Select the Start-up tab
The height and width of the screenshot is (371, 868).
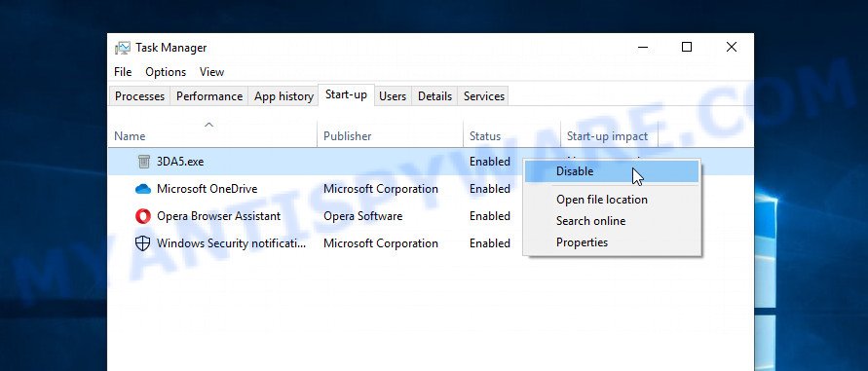click(x=346, y=94)
